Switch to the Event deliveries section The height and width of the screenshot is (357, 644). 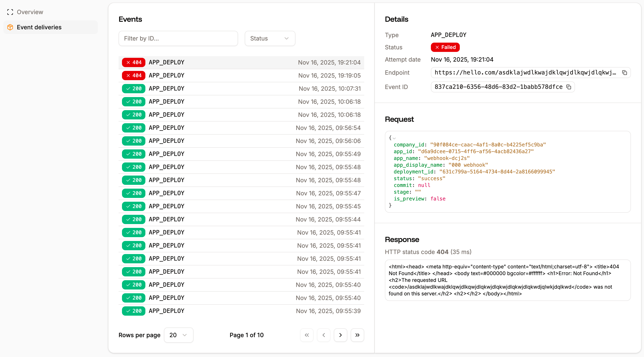(x=39, y=27)
